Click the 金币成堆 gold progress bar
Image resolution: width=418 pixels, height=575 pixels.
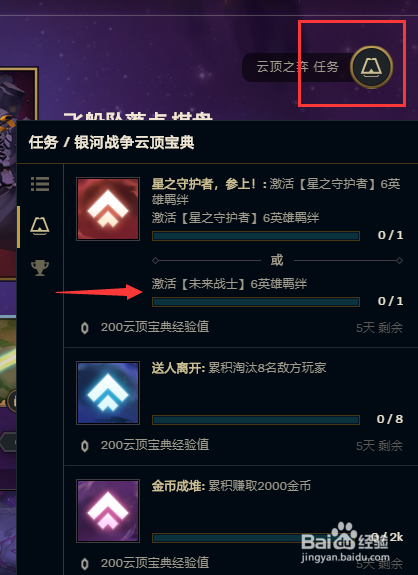pyautogui.click(x=256, y=538)
